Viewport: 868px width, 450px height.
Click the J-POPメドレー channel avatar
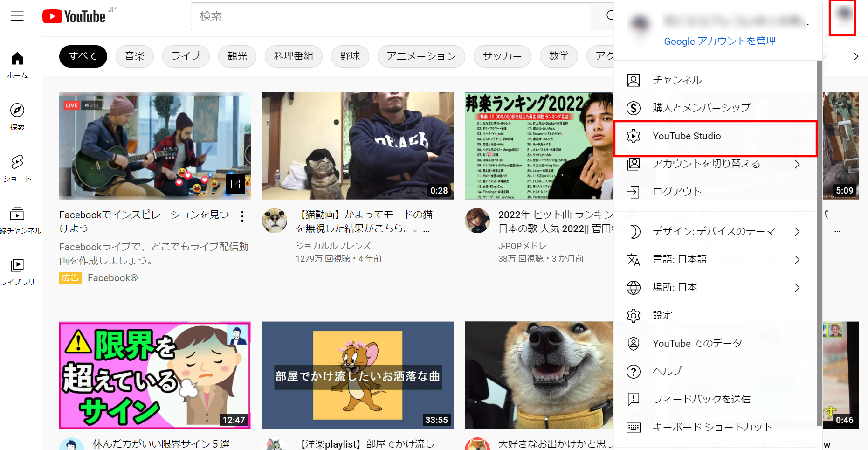point(477,221)
